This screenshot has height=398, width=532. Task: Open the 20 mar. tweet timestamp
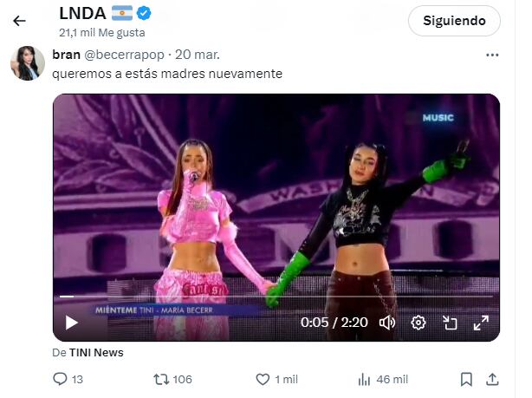(198, 55)
